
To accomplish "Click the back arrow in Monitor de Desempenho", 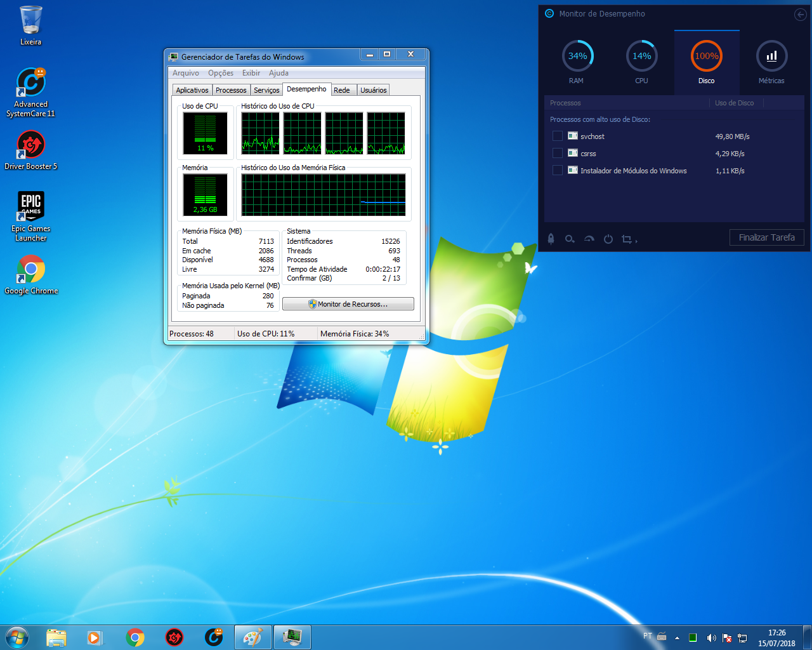I will tap(800, 14).
